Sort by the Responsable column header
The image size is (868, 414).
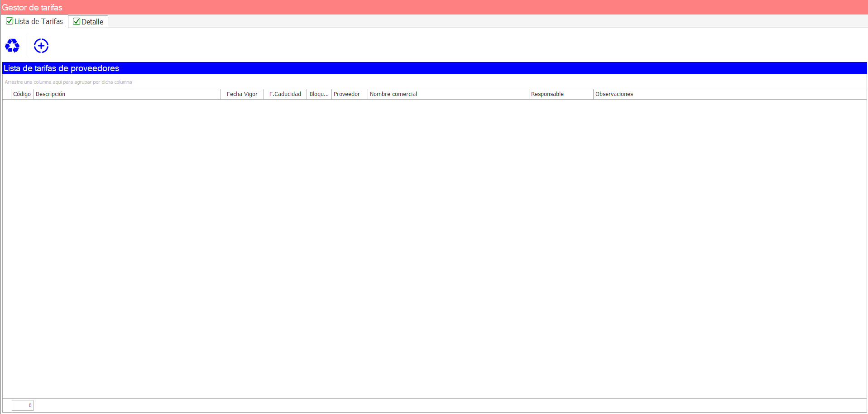[x=561, y=94]
